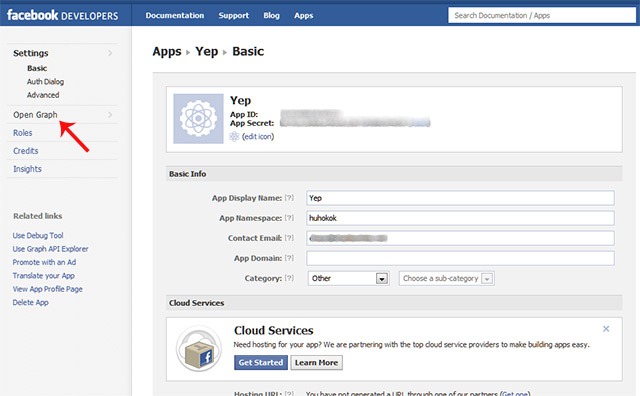Screen dimensions: 640x396
Task: Open App Display Name help tooltip
Action: tap(289, 198)
